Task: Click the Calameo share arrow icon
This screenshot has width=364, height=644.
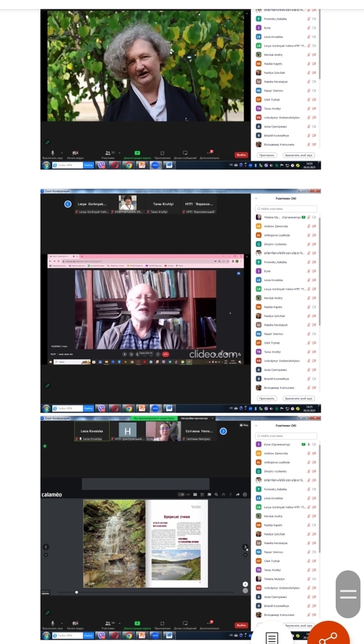Action: tap(237, 494)
